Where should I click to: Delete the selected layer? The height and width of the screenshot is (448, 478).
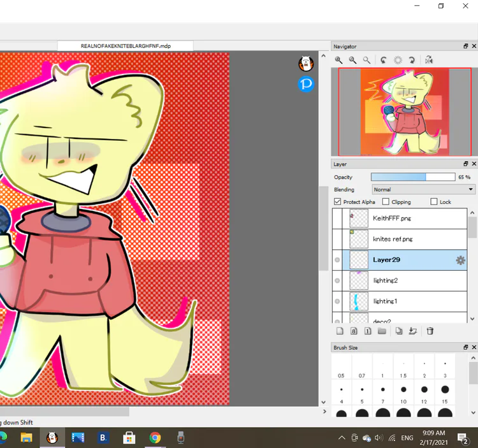coord(430,331)
